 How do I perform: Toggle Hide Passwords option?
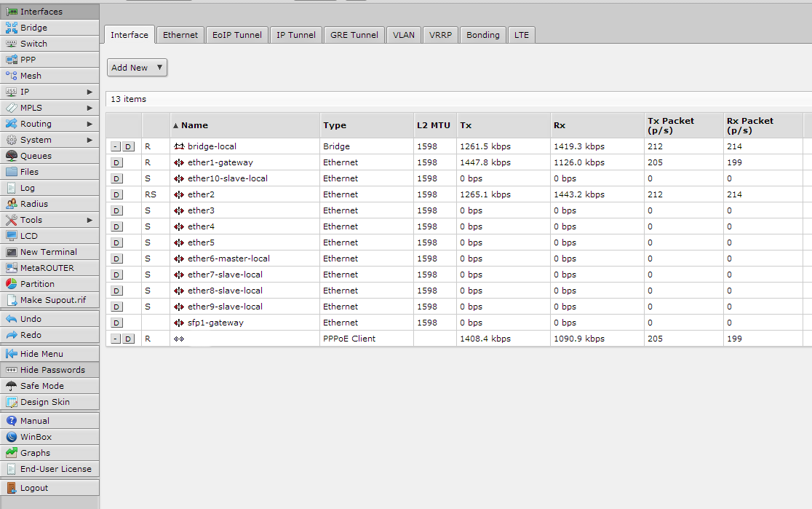[49, 370]
